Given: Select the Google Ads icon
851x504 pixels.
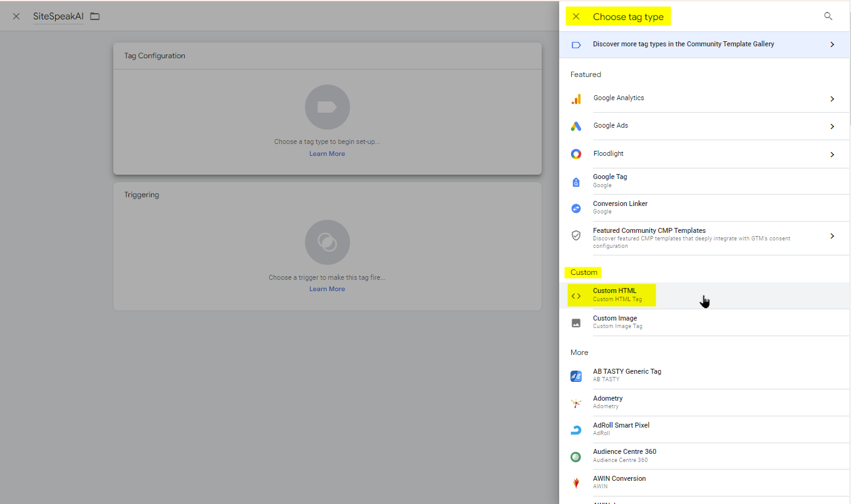Looking at the screenshot, I should (576, 126).
